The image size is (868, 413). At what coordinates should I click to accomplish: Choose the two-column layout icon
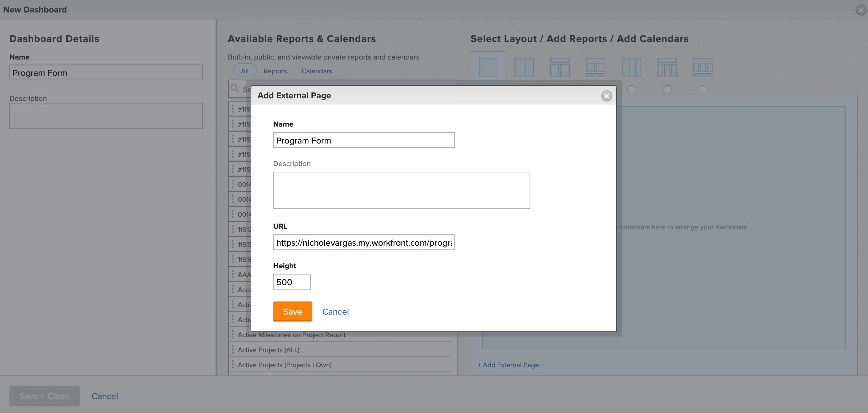[x=524, y=67]
